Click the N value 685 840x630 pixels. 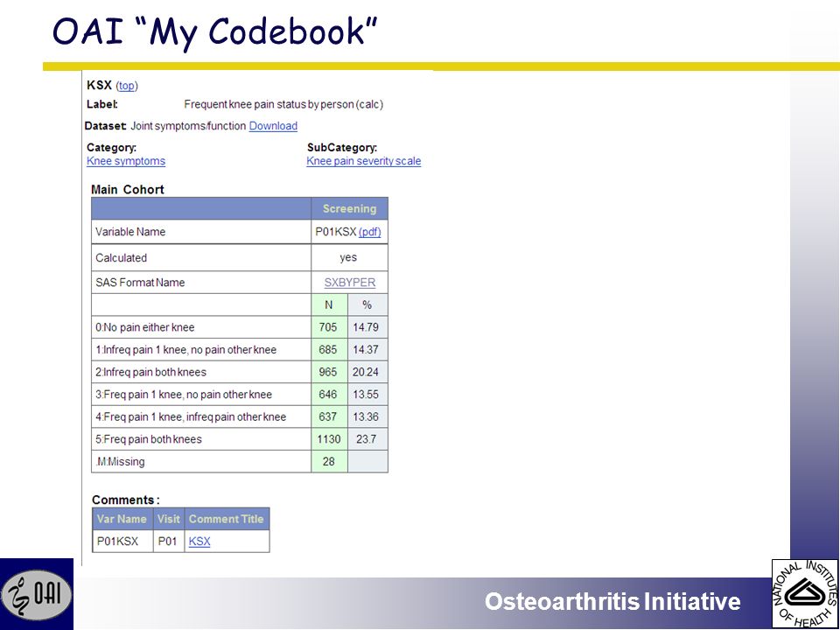pyautogui.click(x=328, y=350)
